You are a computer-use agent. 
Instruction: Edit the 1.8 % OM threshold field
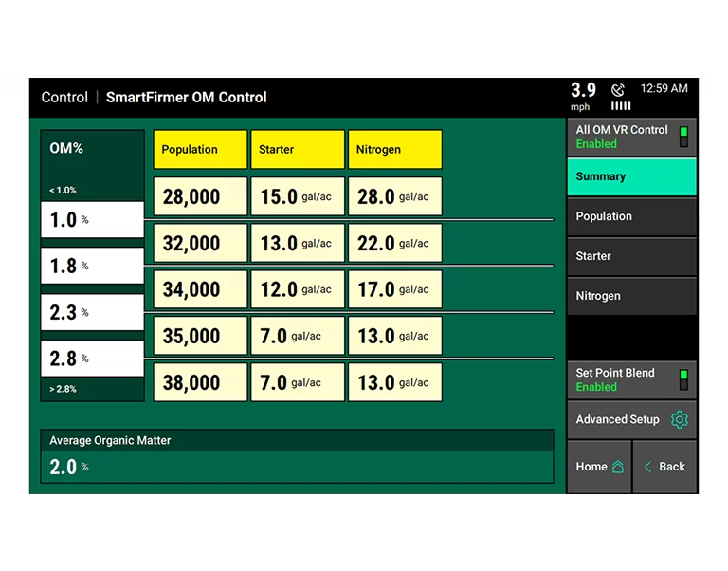tap(92, 266)
